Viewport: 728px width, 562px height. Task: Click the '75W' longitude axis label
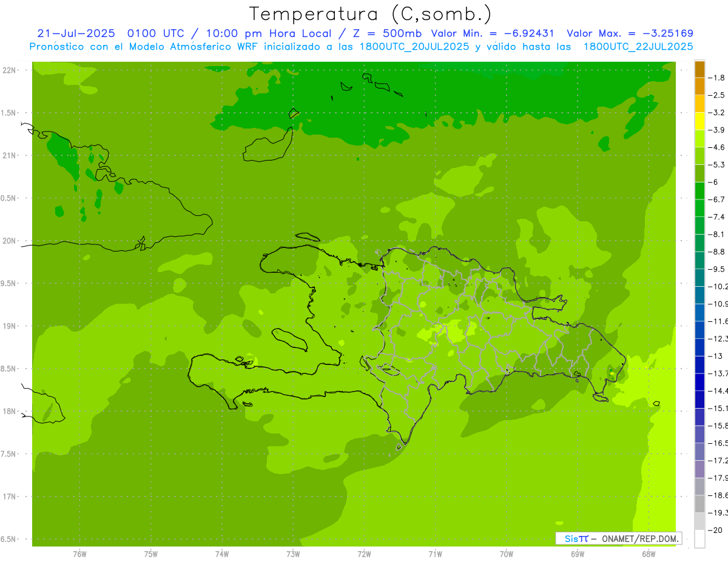tap(151, 554)
